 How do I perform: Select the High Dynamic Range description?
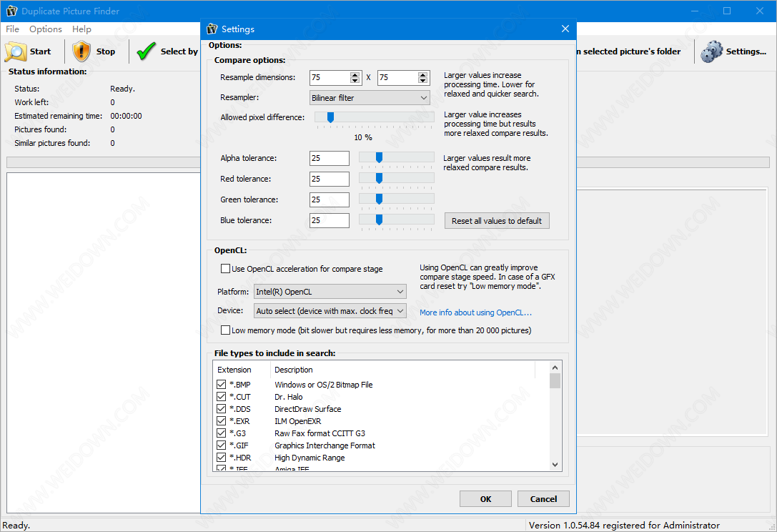pos(310,458)
